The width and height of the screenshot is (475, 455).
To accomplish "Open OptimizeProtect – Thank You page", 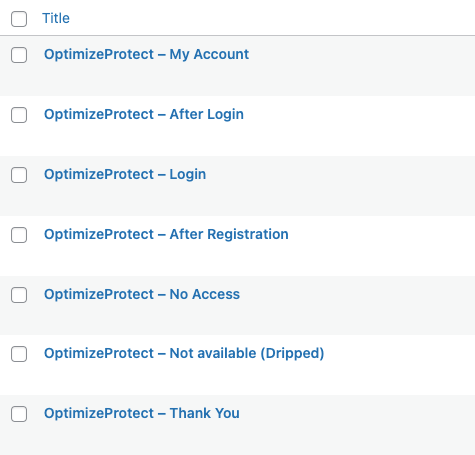I will click(142, 413).
